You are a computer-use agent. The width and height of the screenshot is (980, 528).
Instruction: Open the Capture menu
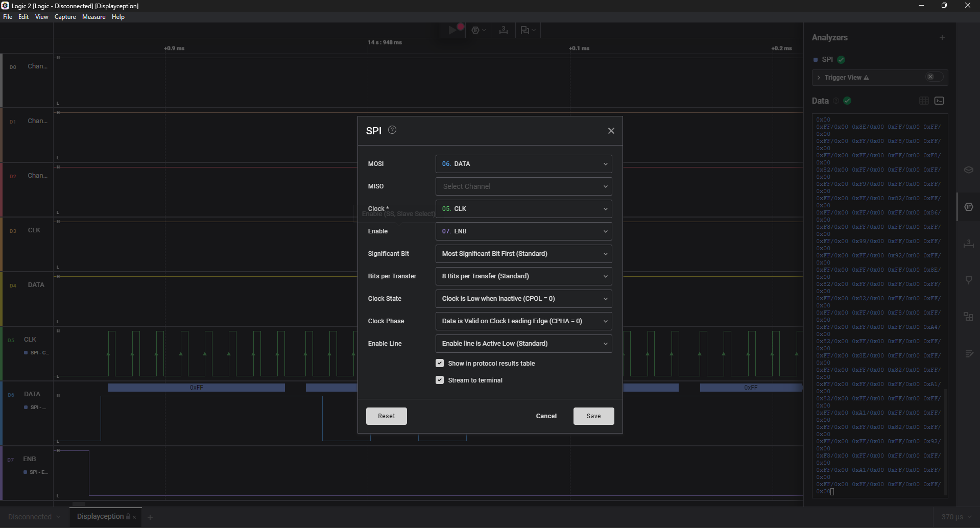coord(65,17)
